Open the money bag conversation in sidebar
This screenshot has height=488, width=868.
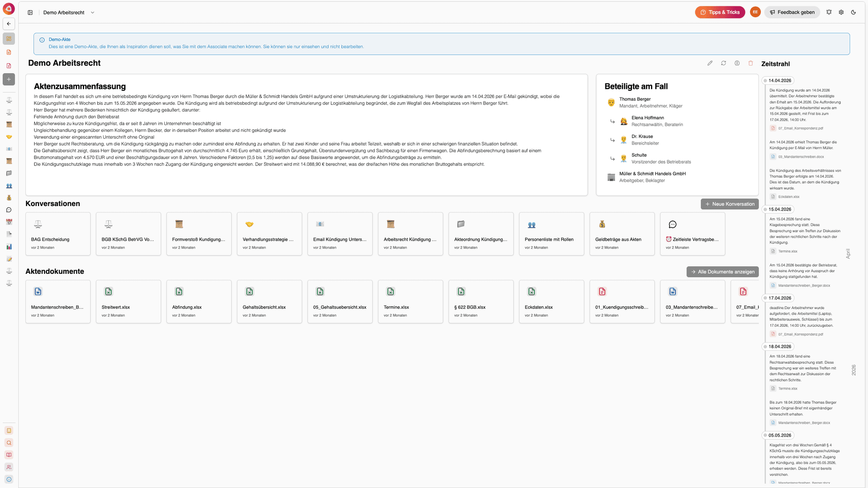tap(9, 197)
